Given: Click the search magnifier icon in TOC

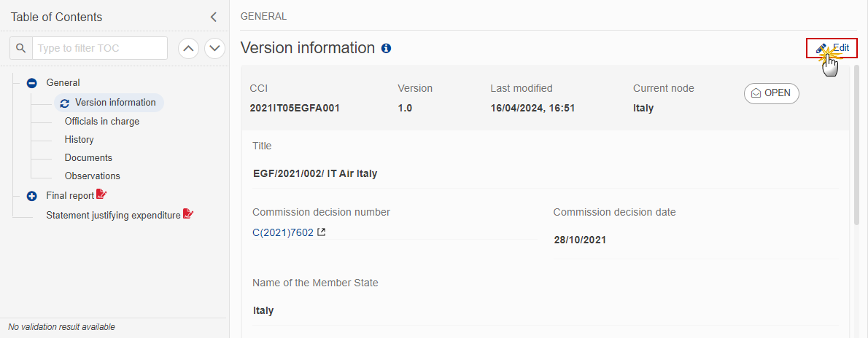Looking at the screenshot, I should (x=21, y=48).
